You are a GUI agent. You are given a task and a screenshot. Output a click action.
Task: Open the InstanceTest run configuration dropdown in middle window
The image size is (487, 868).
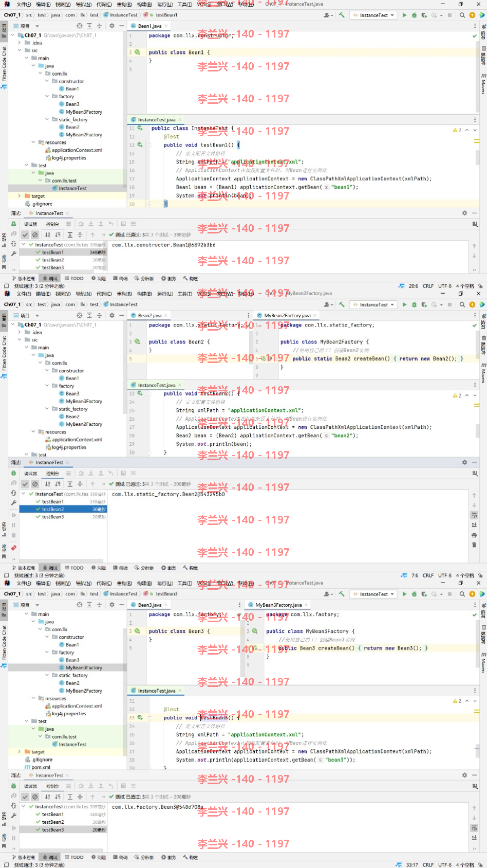pos(373,304)
